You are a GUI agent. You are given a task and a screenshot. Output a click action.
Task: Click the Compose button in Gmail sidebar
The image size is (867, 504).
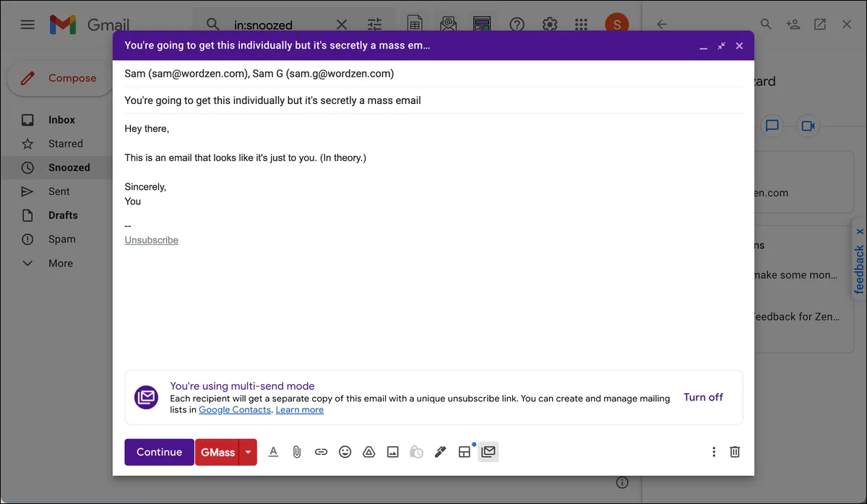pos(59,78)
